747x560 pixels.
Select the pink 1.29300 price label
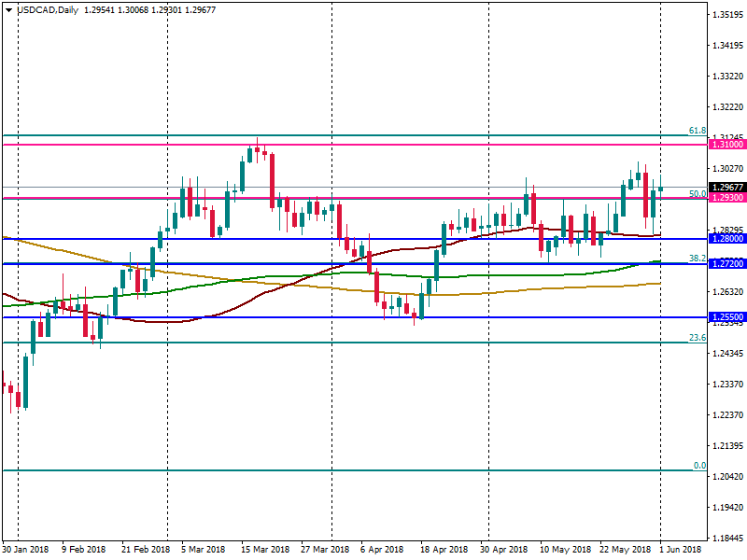tap(727, 199)
